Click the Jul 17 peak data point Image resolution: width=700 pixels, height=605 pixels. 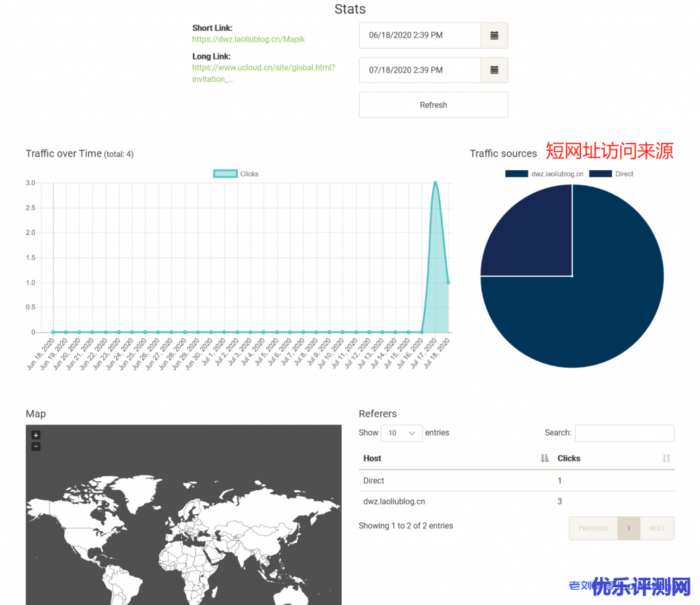(435, 183)
